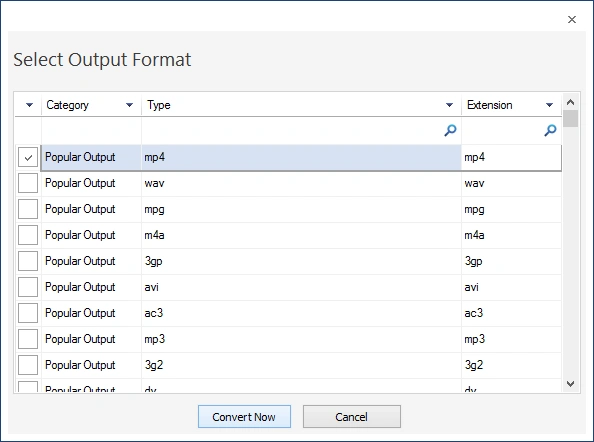594x442 pixels.
Task: Select the 3gp format checkbox
Action: 28,261
